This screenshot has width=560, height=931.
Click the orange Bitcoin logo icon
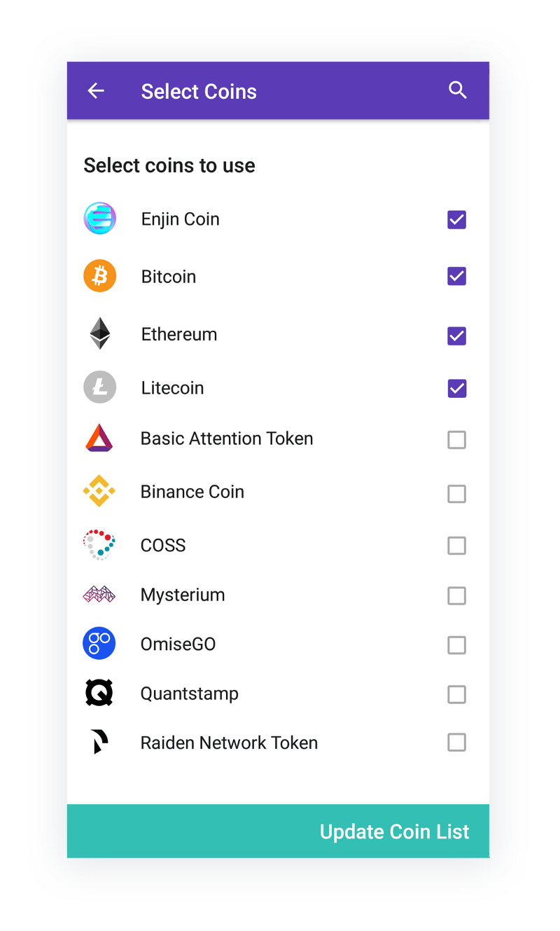coord(99,276)
